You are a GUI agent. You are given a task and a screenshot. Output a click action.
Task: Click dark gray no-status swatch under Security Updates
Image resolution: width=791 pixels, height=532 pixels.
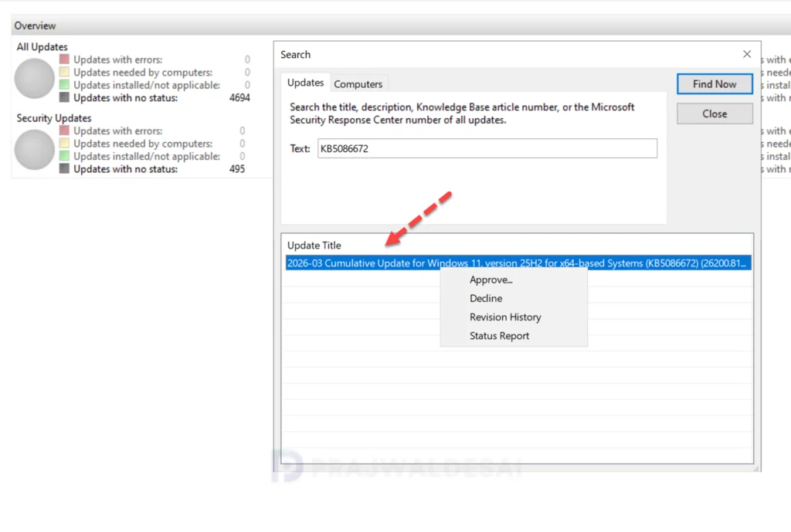click(x=64, y=168)
